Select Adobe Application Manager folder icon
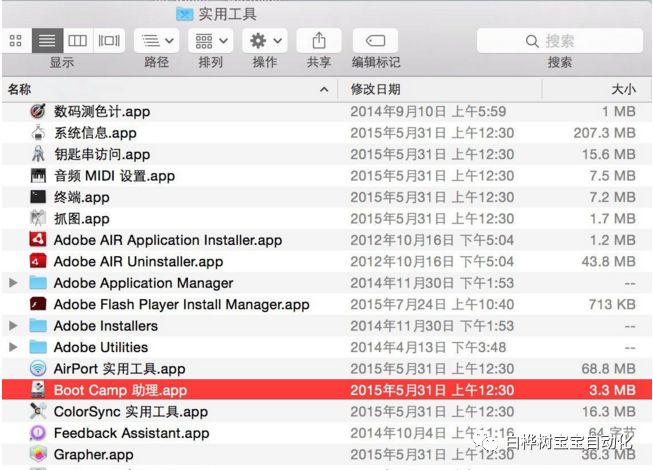This screenshot has width=653, height=470. click(38, 283)
